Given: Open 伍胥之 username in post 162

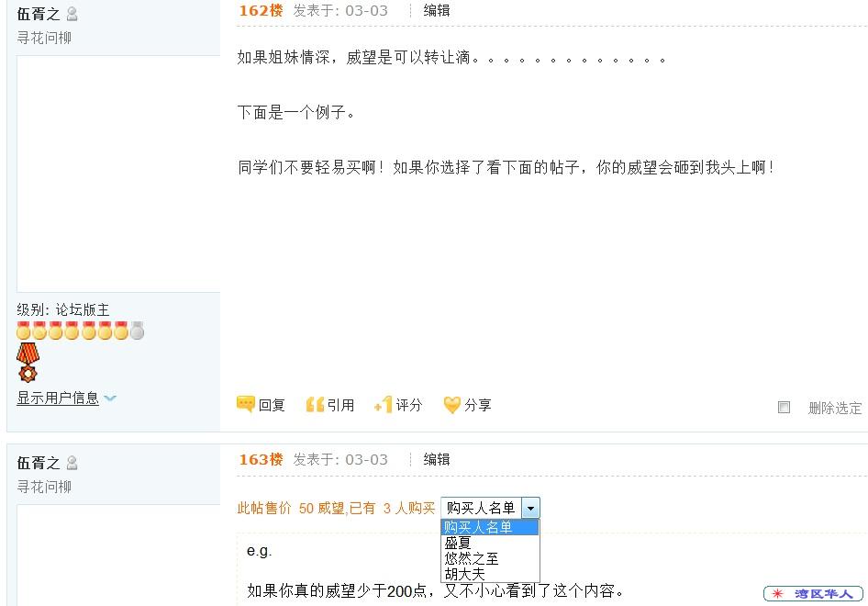Looking at the screenshot, I should pos(39,14).
